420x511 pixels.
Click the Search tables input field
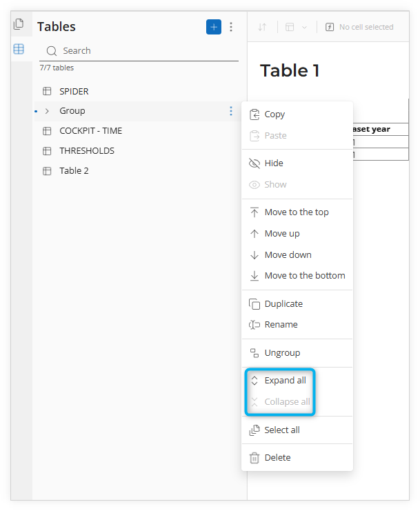tap(139, 51)
